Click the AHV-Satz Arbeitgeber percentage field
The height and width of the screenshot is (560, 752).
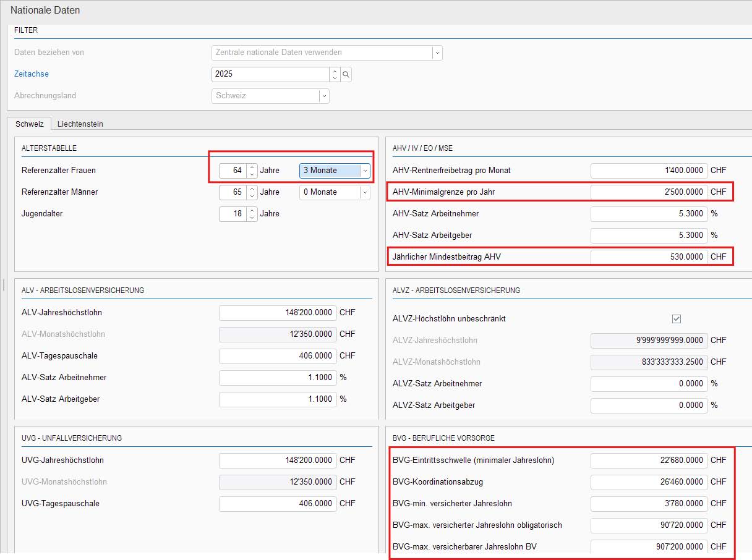648,235
